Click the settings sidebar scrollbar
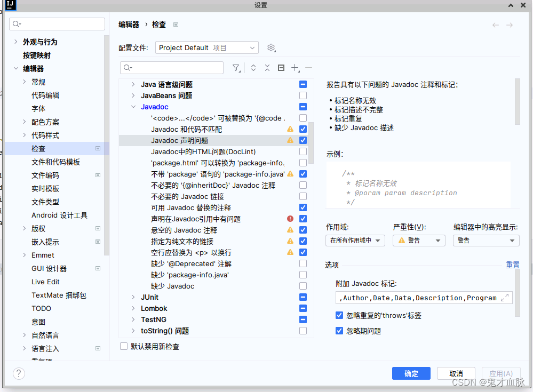 [x=107, y=145]
